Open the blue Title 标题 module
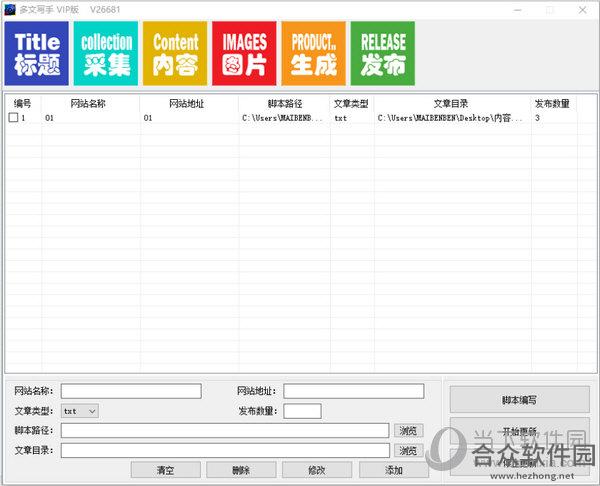Image resolution: width=600 pixels, height=486 pixels. (x=37, y=54)
